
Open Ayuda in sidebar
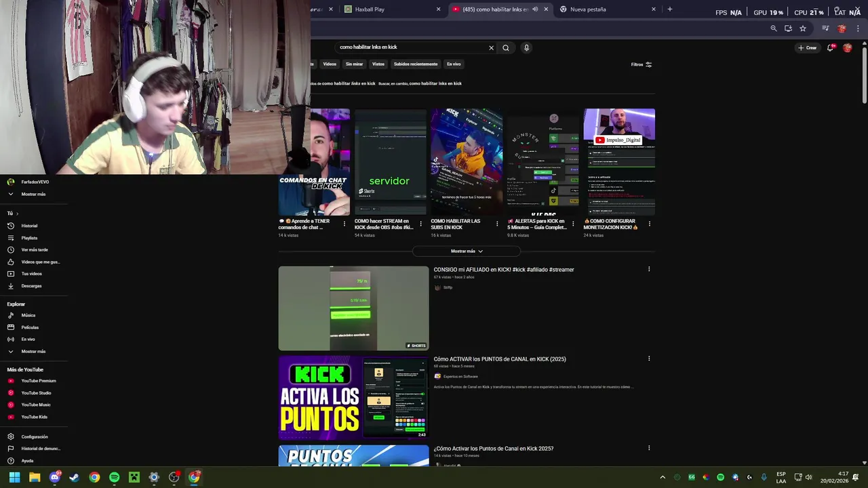tap(27, 461)
